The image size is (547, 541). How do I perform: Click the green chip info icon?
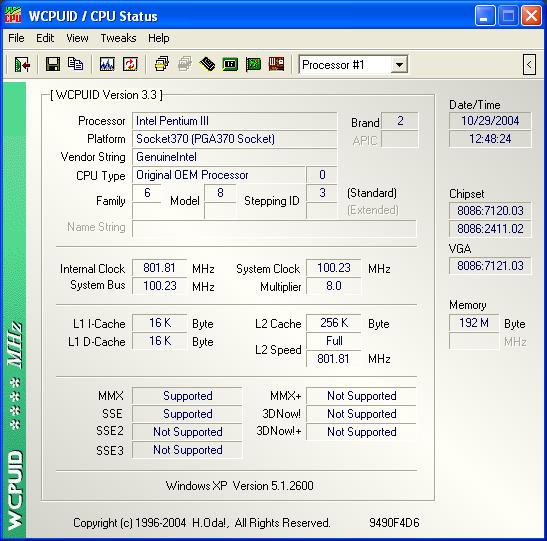click(230, 65)
